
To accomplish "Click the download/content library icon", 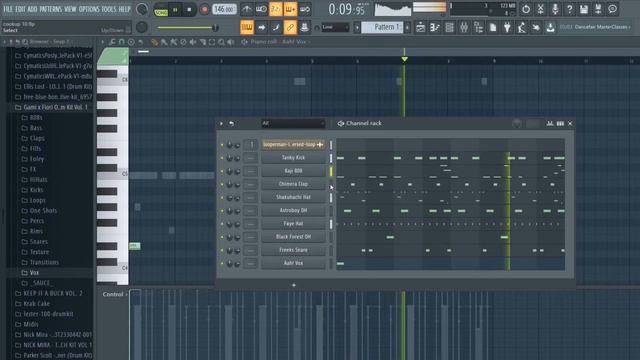I will pyautogui.click(x=550, y=27).
